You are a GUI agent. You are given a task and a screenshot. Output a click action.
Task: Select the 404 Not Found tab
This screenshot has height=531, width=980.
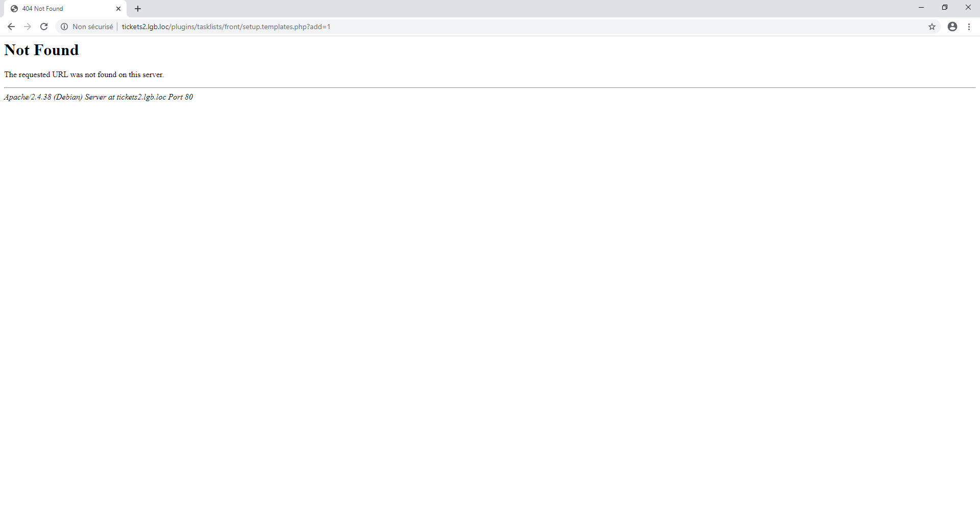pos(56,8)
